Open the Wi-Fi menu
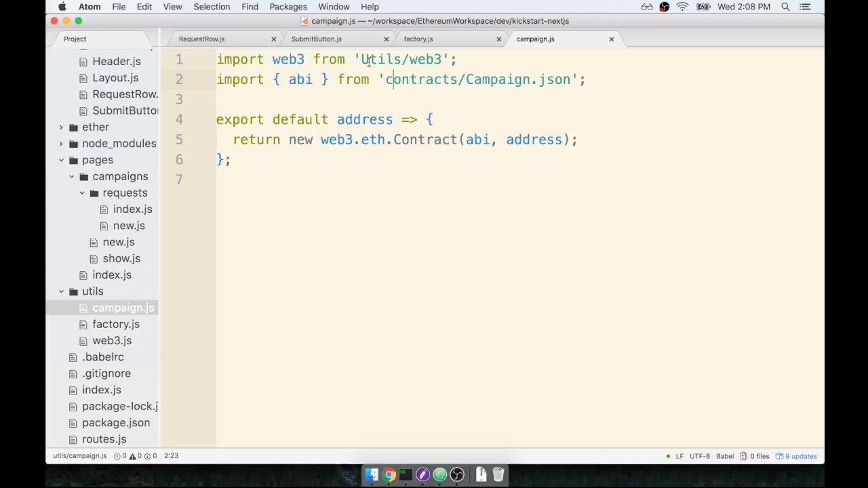868x488 pixels. coord(682,7)
